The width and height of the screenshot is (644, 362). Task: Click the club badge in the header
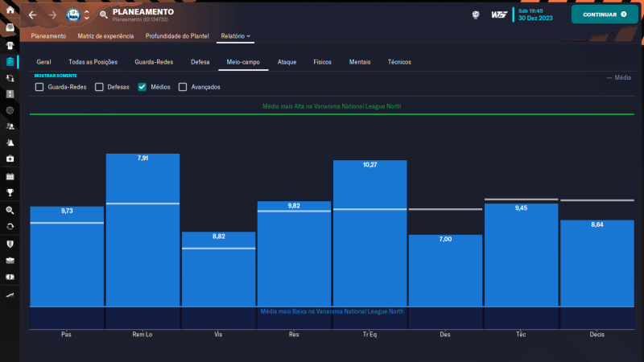coord(72,14)
